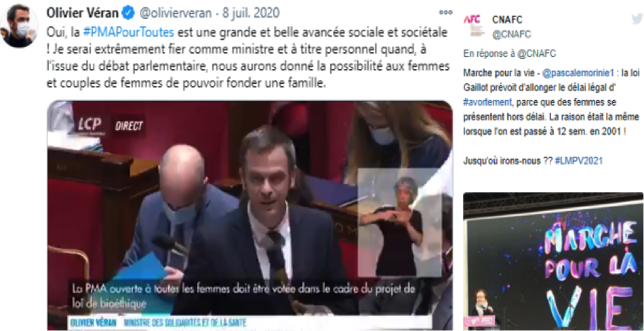The image size is (644, 331).
Task: Click the sign language interpreter inset
Action: pos(399,222)
